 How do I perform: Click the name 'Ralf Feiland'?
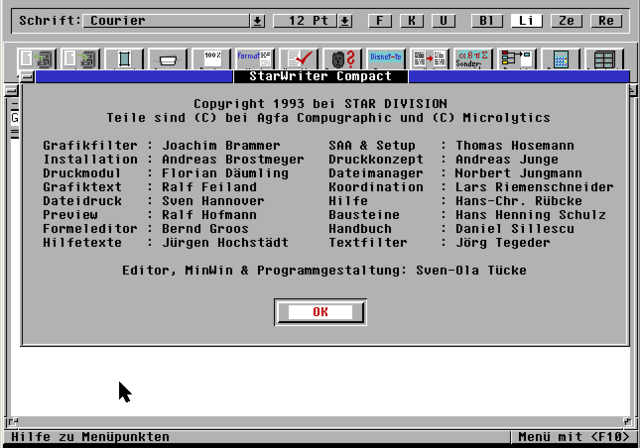pyautogui.click(x=209, y=187)
